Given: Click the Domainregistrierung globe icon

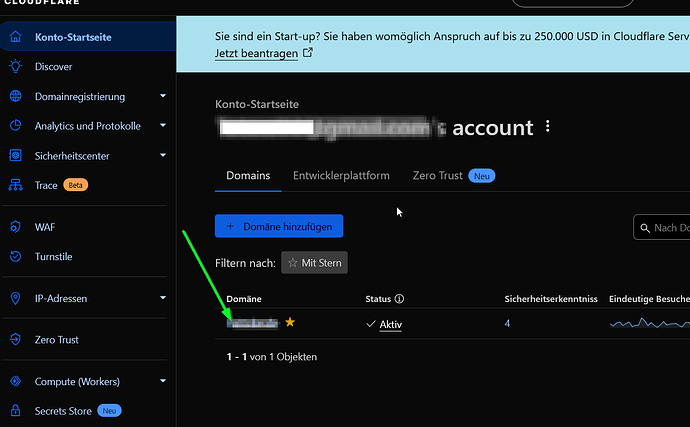Looking at the screenshot, I should [15, 96].
